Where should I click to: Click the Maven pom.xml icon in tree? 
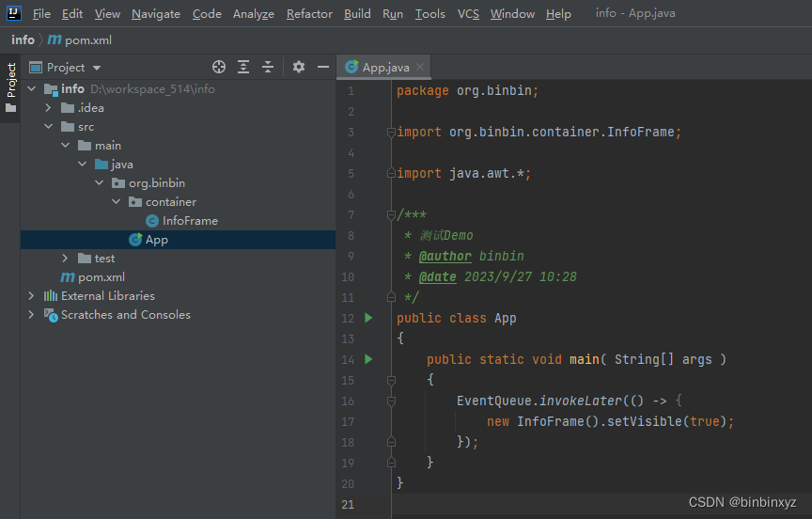click(68, 277)
